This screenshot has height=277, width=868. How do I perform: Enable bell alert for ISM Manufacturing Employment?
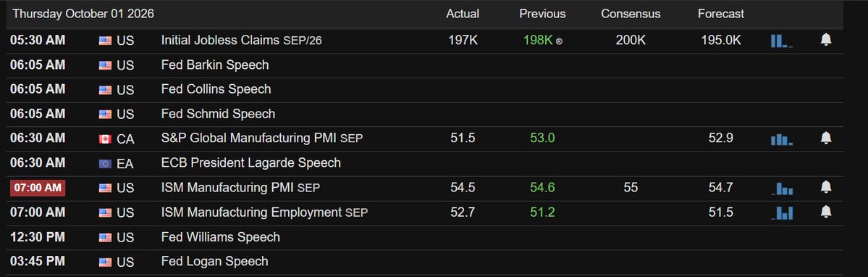point(826,212)
